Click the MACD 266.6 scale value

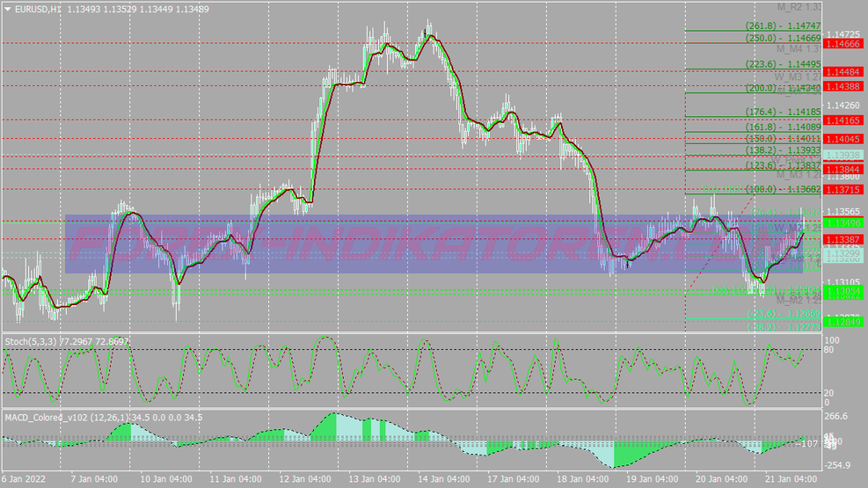[x=836, y=416]
